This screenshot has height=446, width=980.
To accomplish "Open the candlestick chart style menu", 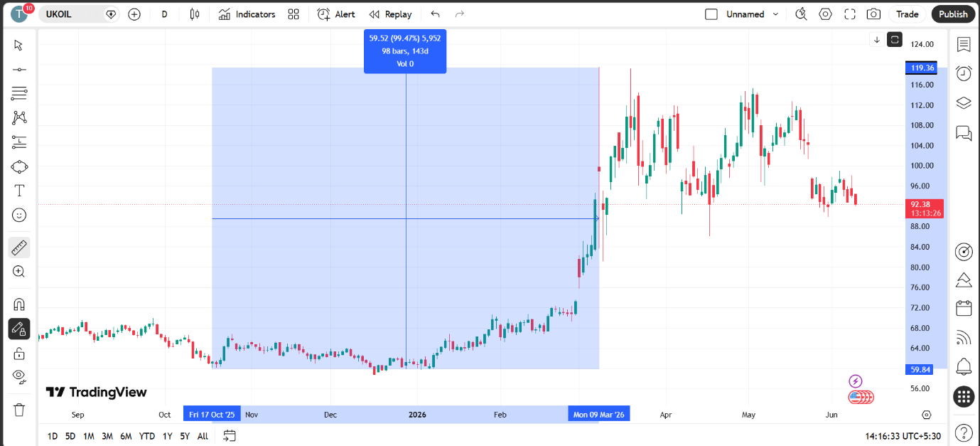I will tap(195, 14).
